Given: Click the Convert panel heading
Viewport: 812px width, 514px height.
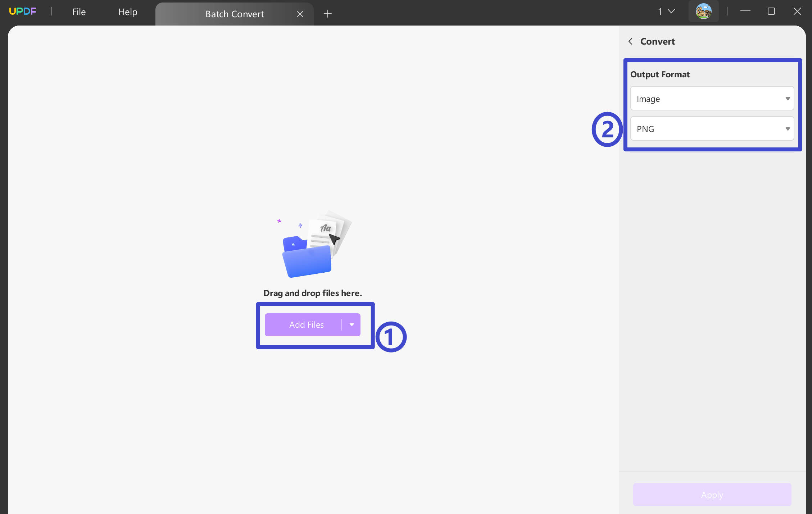Looking at the screenshot, I should [657, 41].
